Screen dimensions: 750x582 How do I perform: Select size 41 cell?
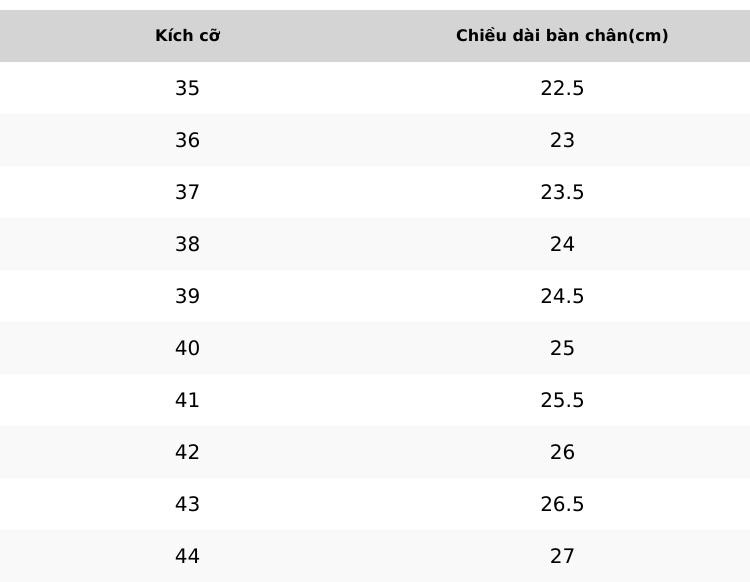pos(188,400)
